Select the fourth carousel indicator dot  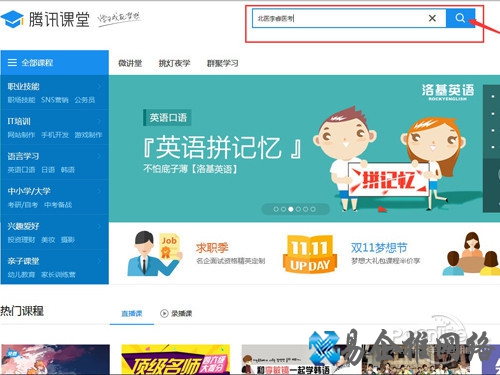point(298,209)
